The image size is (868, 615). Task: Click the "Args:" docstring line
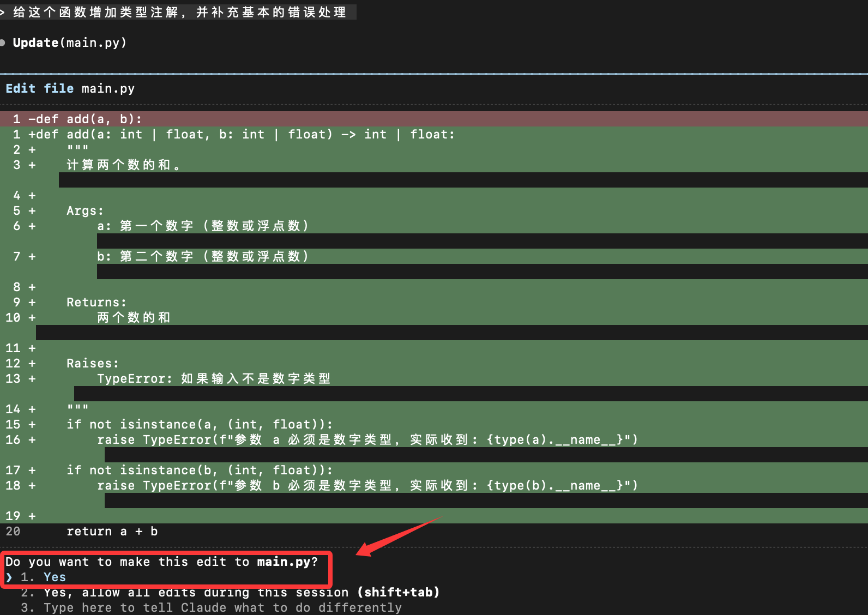click(x=85, y=210)
